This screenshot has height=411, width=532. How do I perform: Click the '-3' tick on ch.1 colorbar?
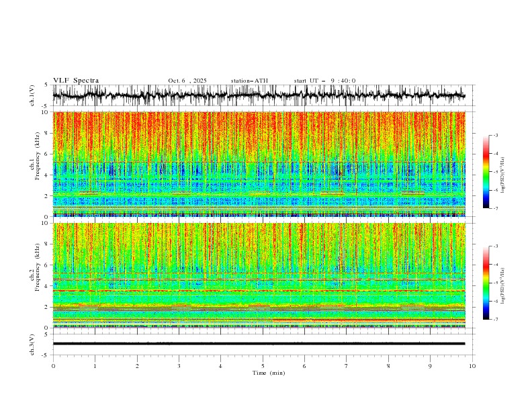(x=496, y=135)
